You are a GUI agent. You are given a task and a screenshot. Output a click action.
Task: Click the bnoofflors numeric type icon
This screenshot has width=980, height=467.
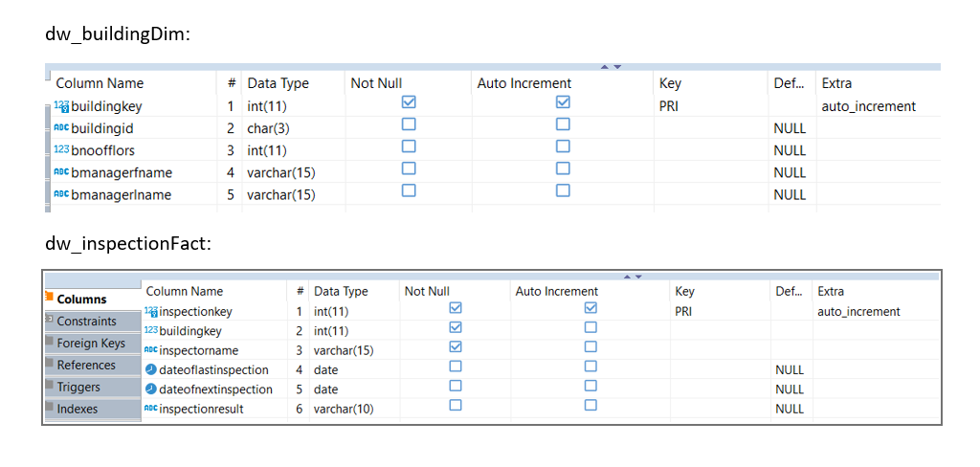click(61, 150)
